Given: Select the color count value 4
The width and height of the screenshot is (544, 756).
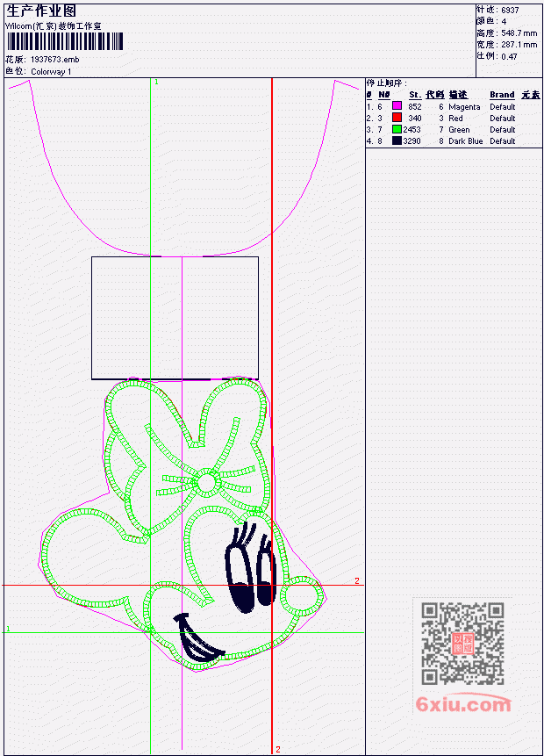Looking at the screenshot, I should [x=504, y=21].
